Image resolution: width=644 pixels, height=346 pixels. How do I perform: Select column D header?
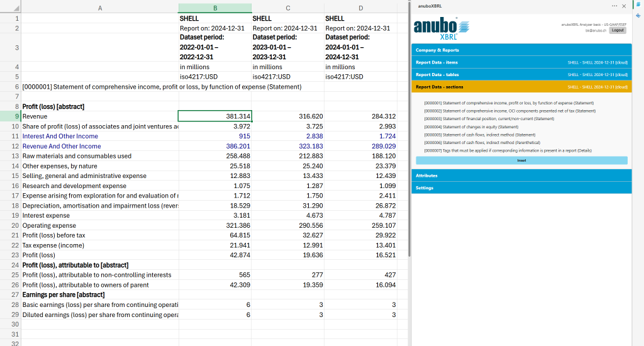click(360, 8)
